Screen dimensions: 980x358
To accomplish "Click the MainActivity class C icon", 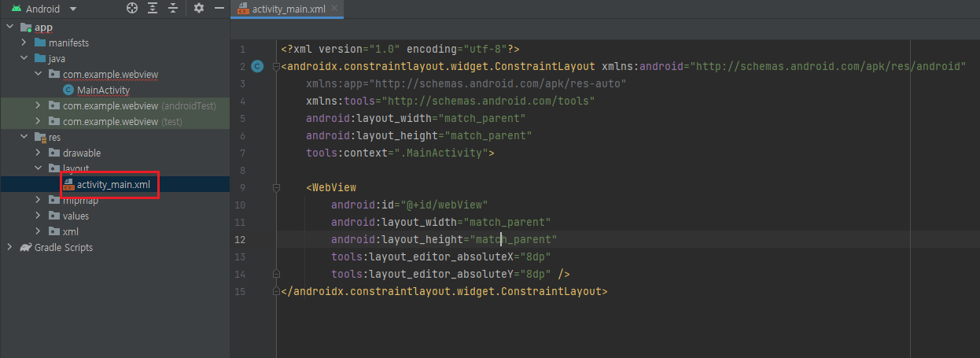I will [68, 90].
